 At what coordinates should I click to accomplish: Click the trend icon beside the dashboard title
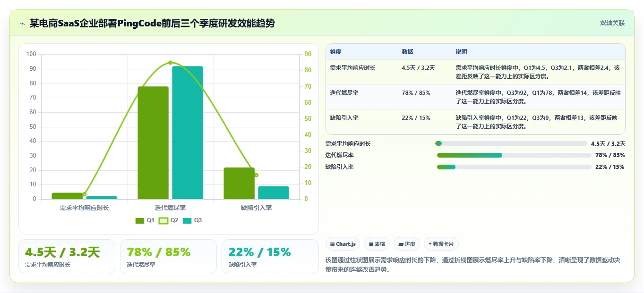22,24
